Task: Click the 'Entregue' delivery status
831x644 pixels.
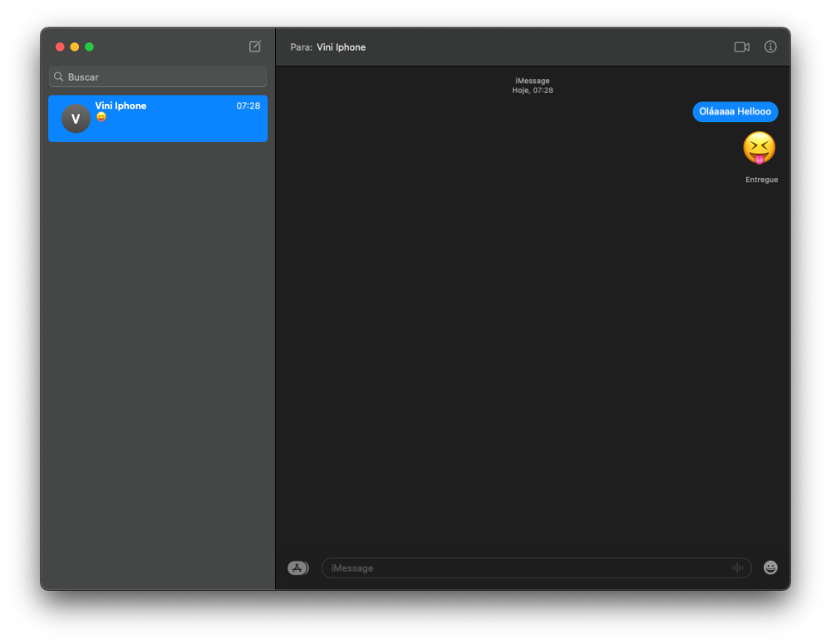Action: coord(761,179)
